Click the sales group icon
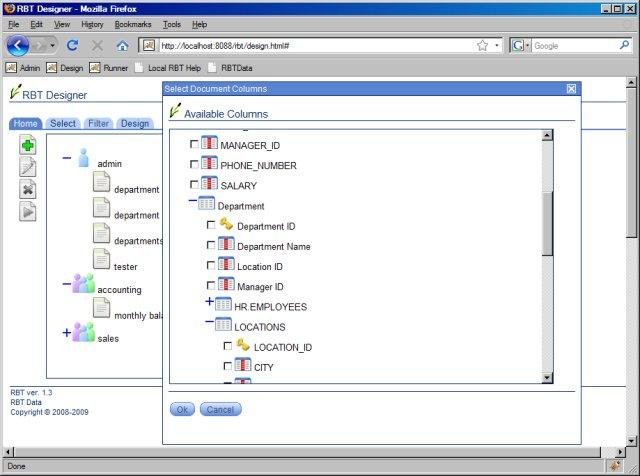Viewport: 640px width, 476px height. click(x=84, y=332)
